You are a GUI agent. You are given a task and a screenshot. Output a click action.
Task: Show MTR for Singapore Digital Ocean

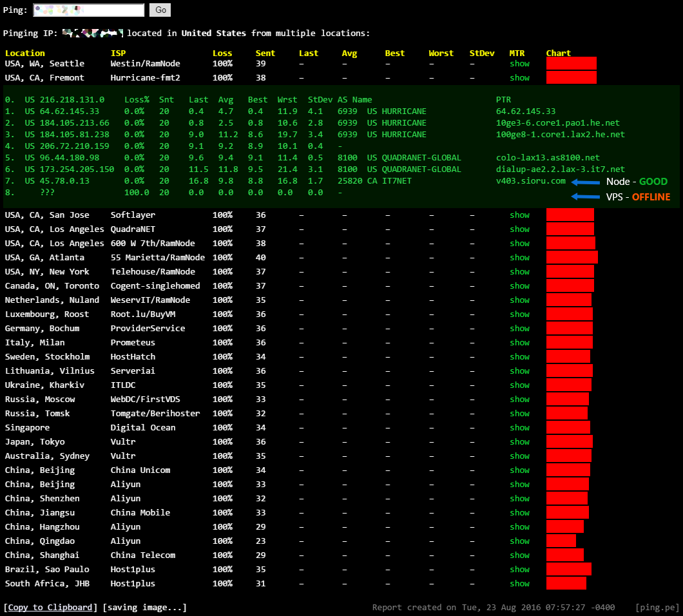point(519,428)
